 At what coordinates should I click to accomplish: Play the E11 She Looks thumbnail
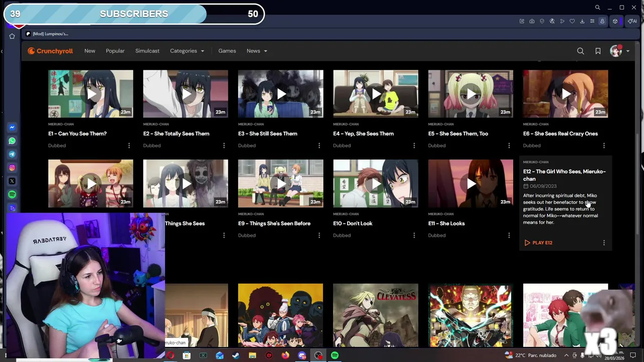(x=470, y=184)
